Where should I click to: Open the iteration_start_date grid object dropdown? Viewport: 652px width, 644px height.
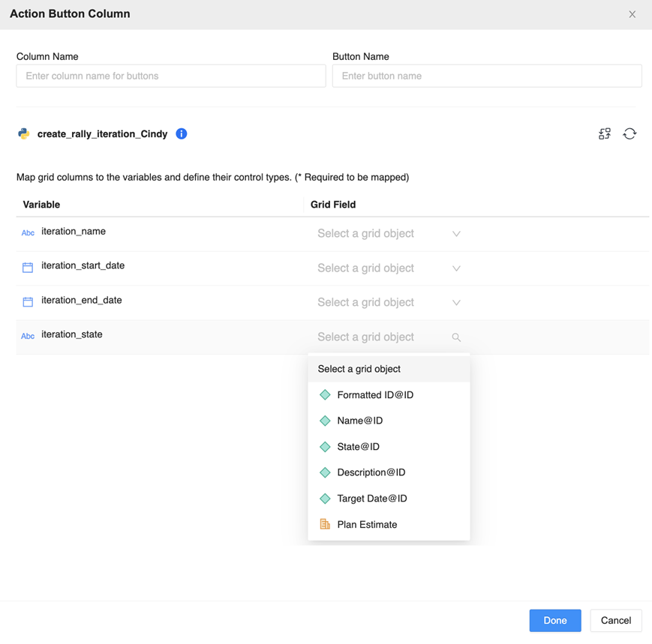(x=389, y=268)
